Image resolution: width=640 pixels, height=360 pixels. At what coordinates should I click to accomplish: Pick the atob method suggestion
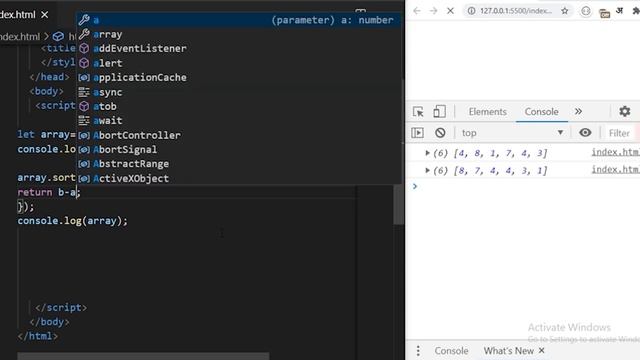click(x=239, y=106)
